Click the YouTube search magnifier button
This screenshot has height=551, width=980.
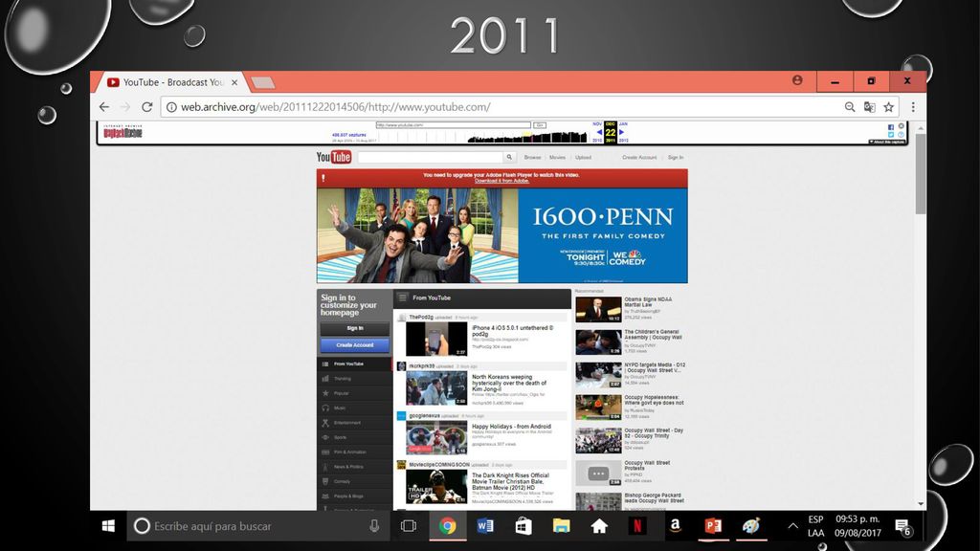click(x=509, y=158)
